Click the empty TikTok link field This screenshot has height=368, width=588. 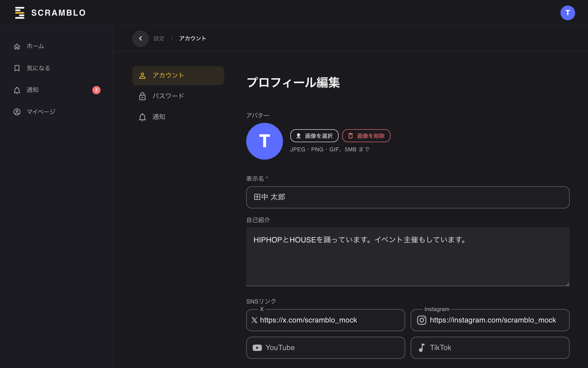pos(490,348)
